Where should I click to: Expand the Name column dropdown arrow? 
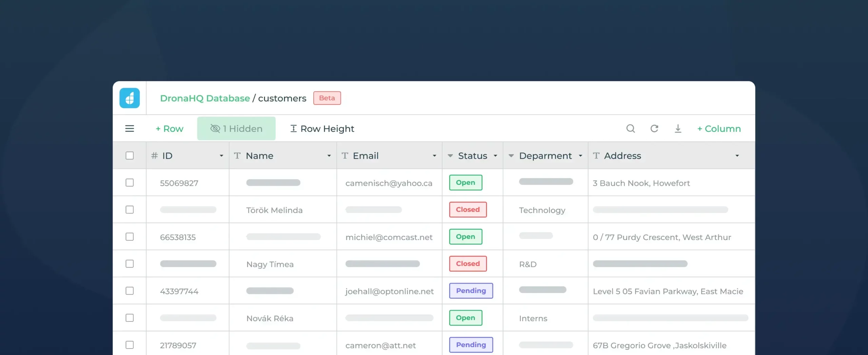click(x=329, y=156)
